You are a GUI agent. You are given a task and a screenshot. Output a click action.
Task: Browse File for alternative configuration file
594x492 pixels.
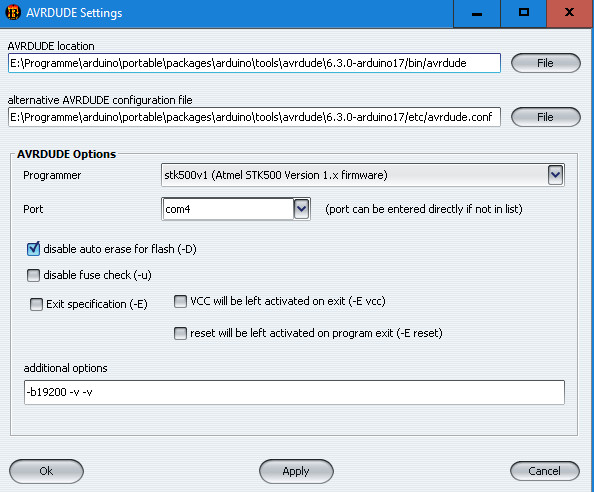pos(546,117)
